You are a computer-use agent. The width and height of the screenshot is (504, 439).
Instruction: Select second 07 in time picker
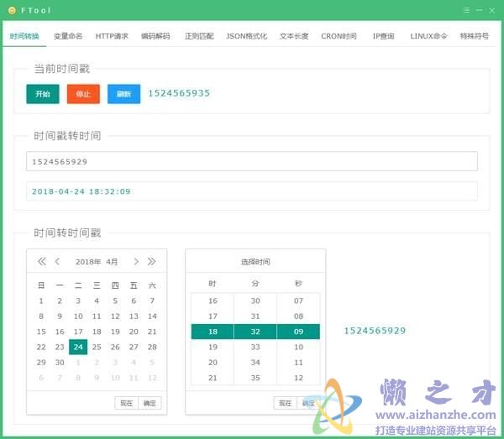click(298, 301)
